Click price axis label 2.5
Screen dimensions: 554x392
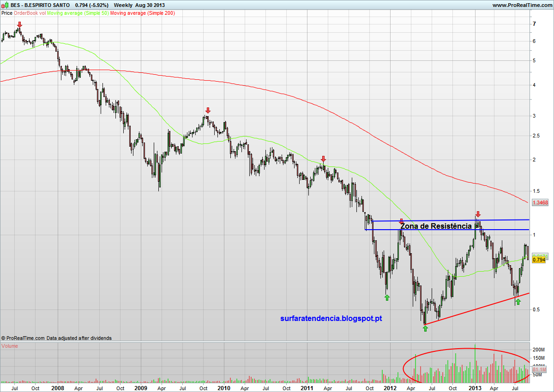pyautogui.click(x=536, y=136)
